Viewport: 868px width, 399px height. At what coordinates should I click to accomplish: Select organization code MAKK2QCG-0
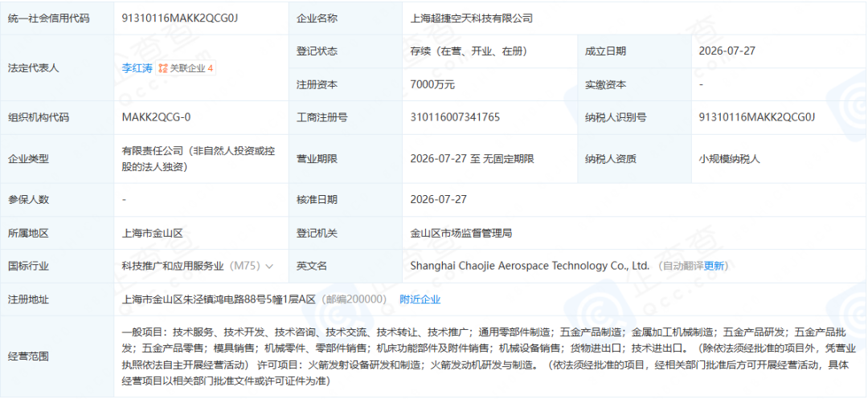point(157,117)
